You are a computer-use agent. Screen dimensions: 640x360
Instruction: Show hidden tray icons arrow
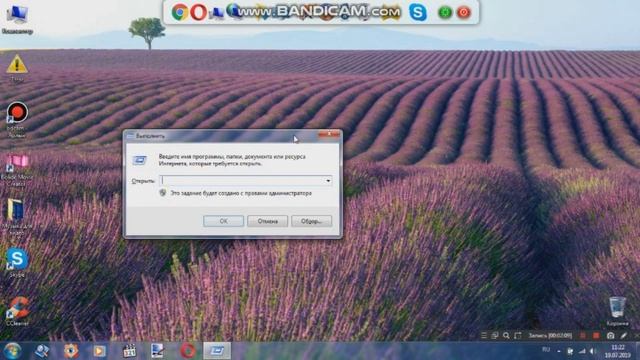click(x=559, y=351)
